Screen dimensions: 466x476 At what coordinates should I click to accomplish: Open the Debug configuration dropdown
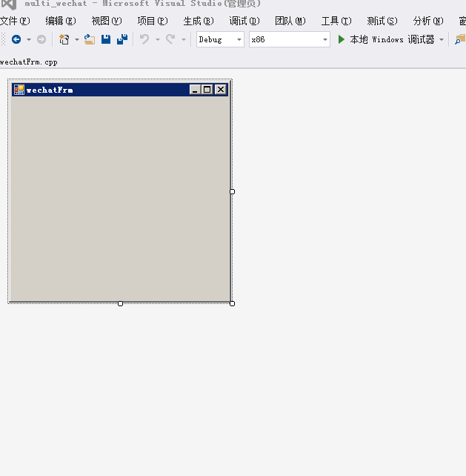coord(220,39)
